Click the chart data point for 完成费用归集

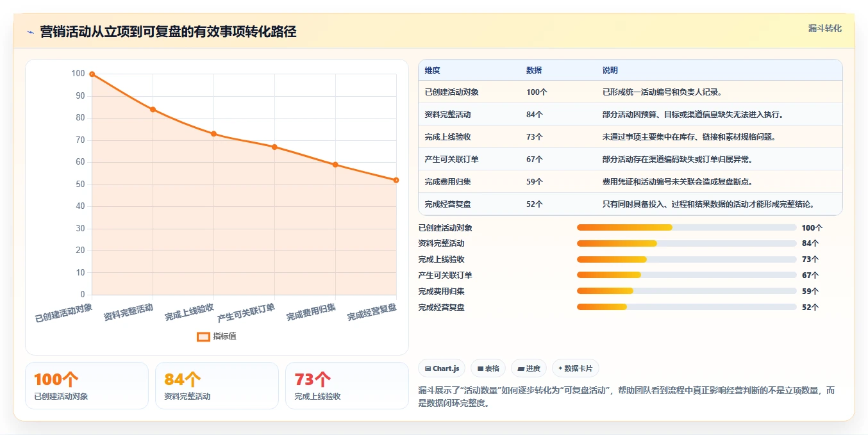[x=335, y=165]
